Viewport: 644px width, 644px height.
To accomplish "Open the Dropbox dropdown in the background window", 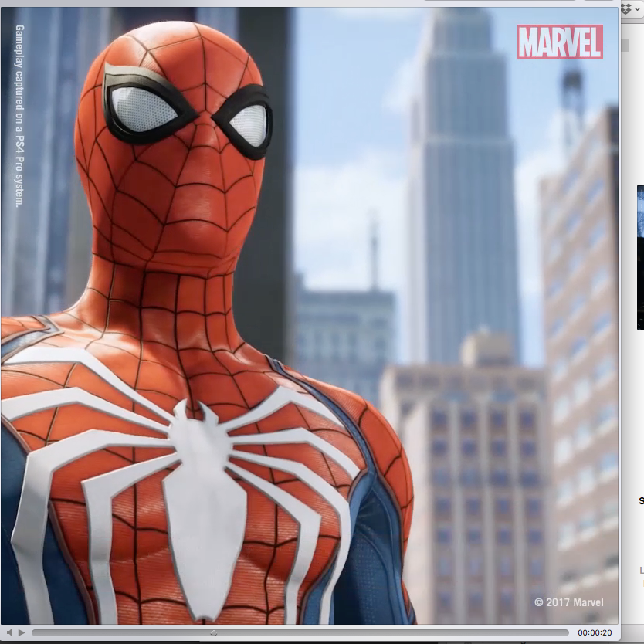I will point(631,9).
